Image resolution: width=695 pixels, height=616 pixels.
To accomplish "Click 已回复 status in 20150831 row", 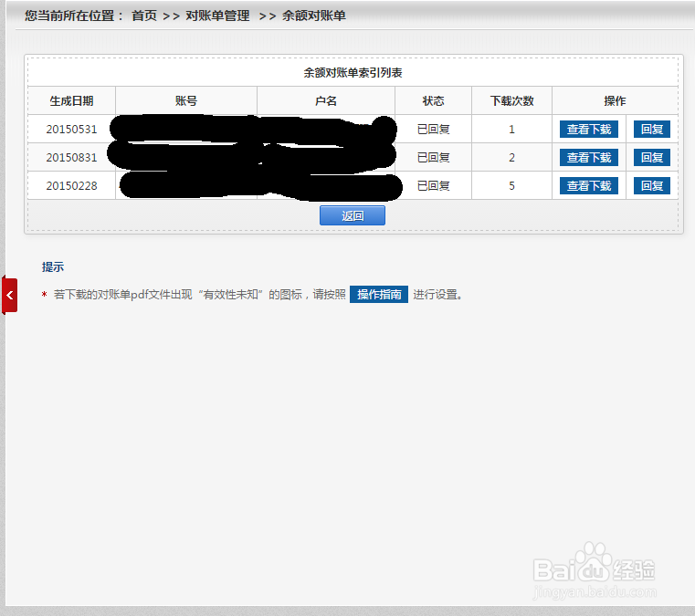I will 433,158.
